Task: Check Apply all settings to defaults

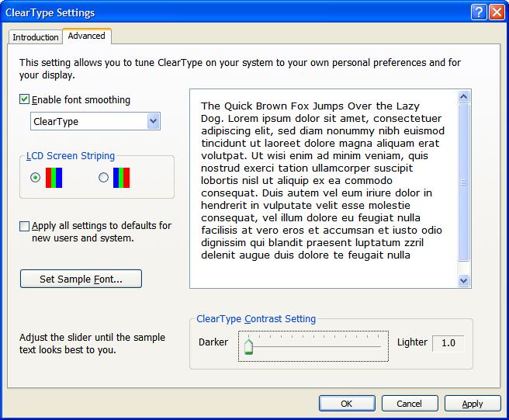Action: (24, 226)
